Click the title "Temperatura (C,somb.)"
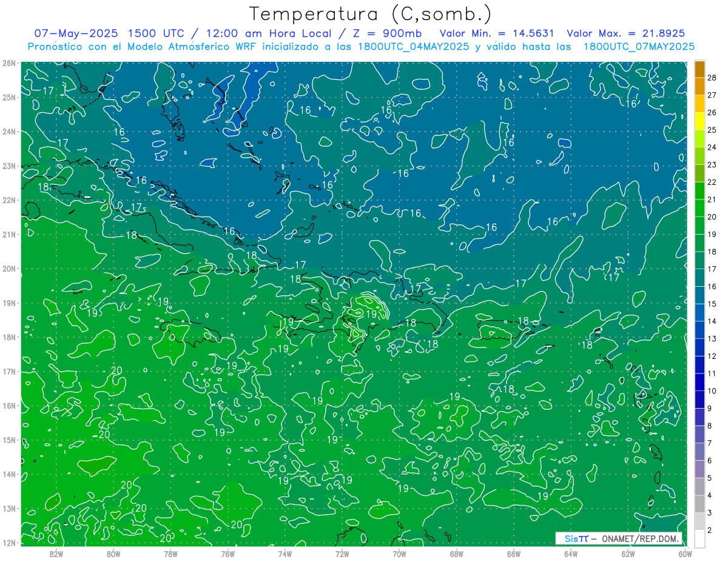 (x=371, y=15)
